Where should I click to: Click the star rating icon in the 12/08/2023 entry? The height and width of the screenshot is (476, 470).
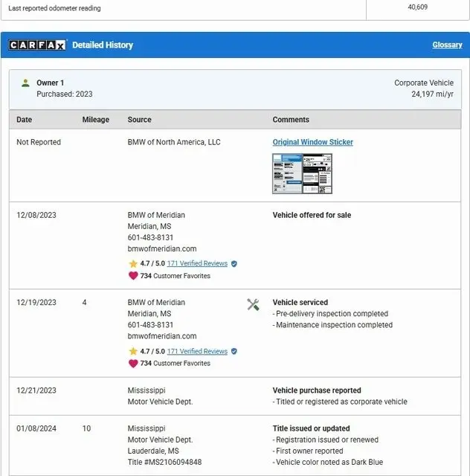pos(133,264)
